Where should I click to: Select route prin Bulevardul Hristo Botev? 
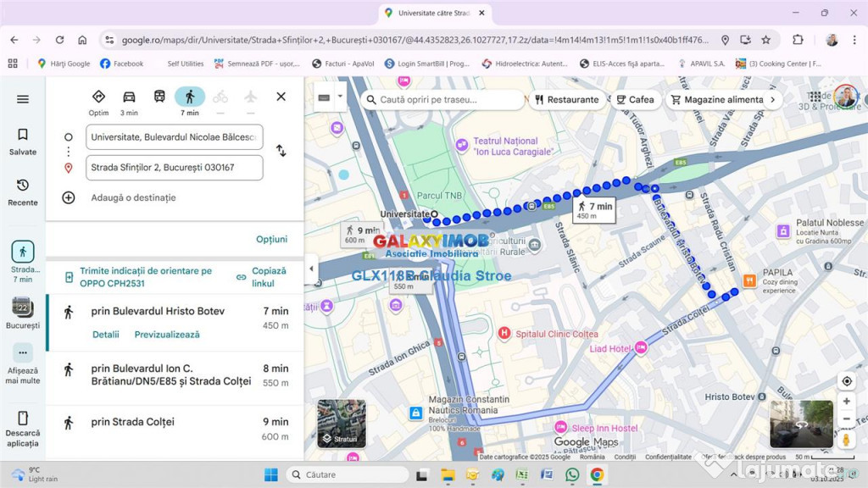pyautogui.click(x=158, y=312)
